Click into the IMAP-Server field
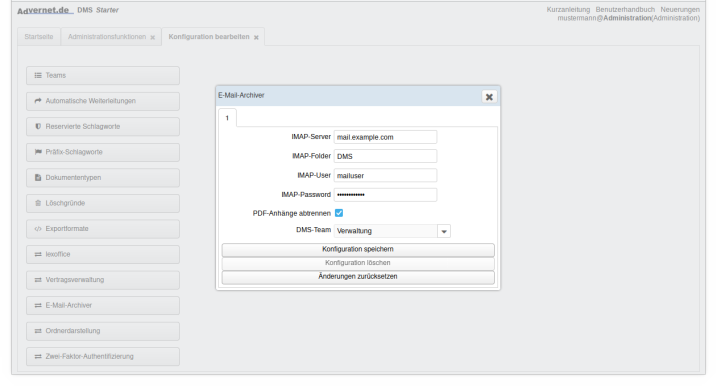This screenshot has width=718, height=387. tap(385, 137)
